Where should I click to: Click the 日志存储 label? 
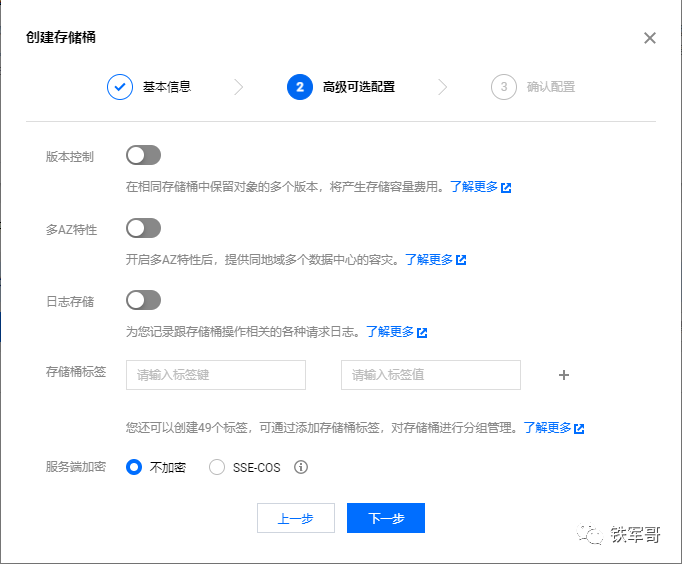coord(70,301)
